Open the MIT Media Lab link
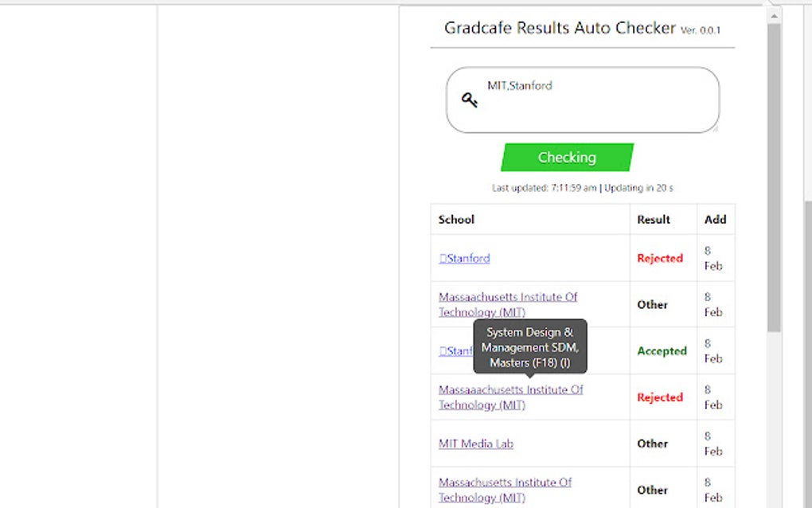This screenshot has width=812, height=508. pos(475,444)
